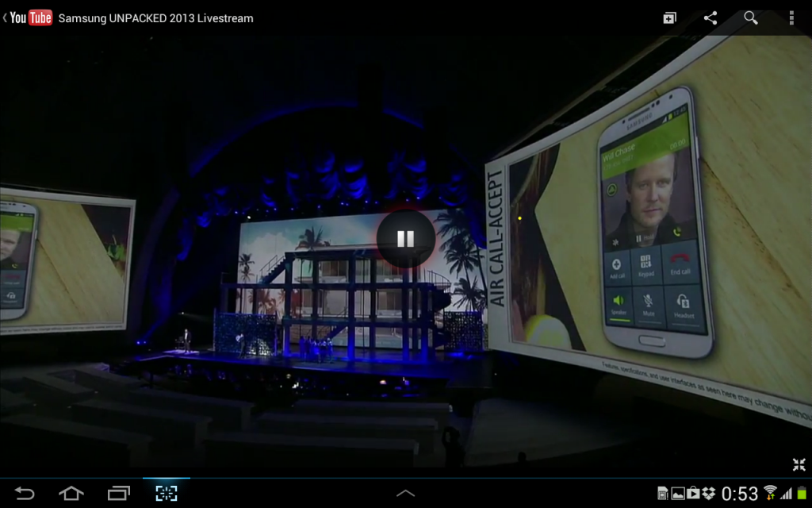Tap the cellular signal strength icon
The image size is (812, 508).
(x=787, y=493)
